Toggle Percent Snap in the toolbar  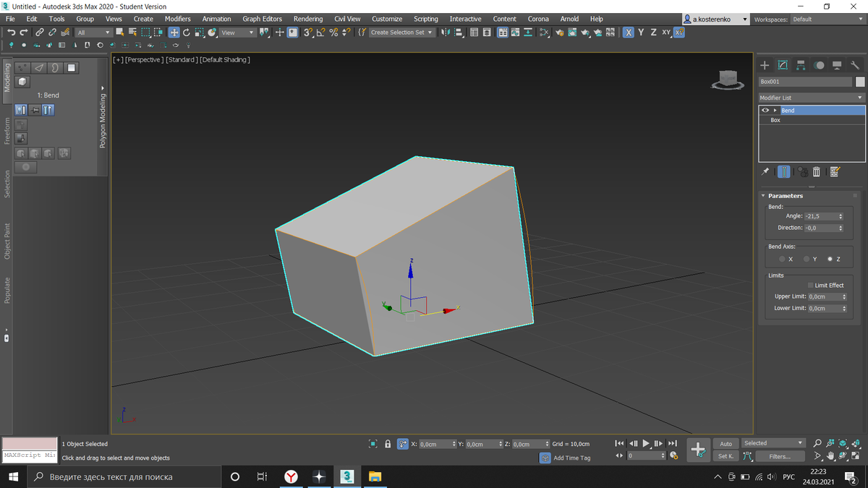333,33
